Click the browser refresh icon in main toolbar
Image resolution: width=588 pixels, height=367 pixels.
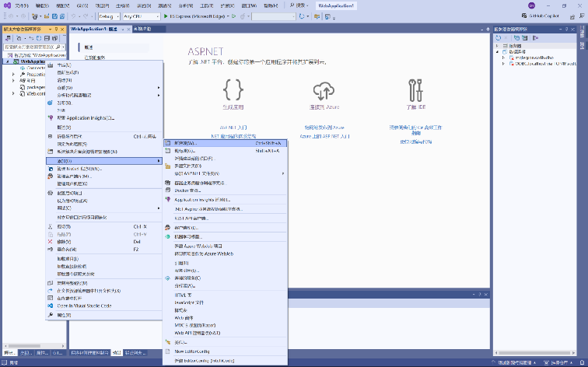tap(302, 16)
